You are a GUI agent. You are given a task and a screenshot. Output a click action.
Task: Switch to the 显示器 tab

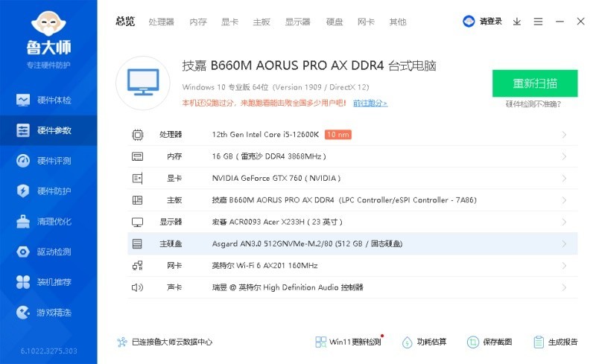[x=297, y=22]
